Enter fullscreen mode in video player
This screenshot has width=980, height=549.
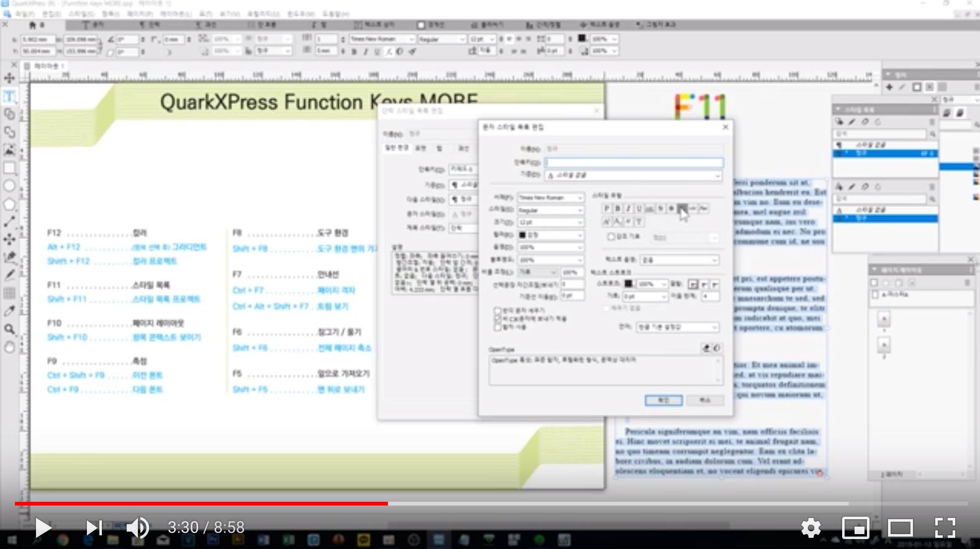pyautogui.click(x=945, y=528)
